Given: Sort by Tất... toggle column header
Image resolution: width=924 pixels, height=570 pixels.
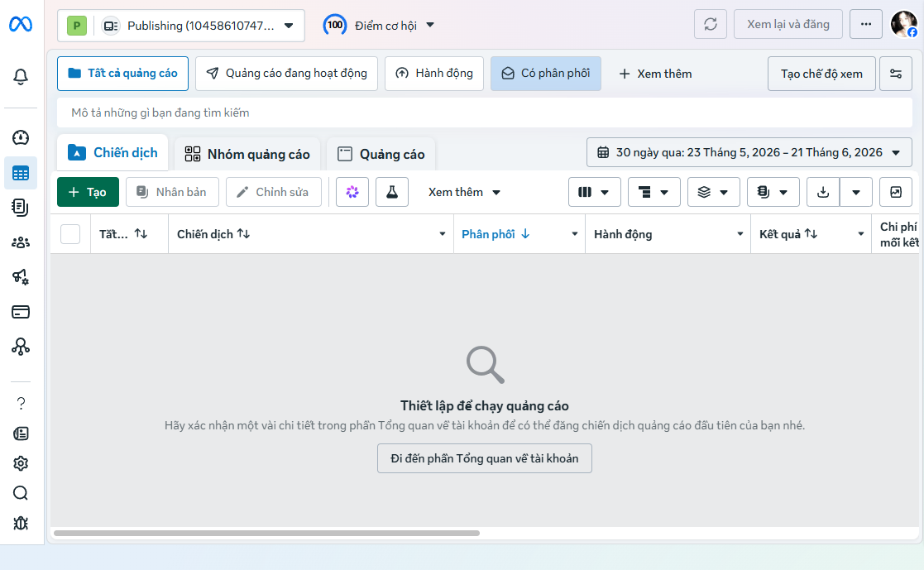Looking at the screenshot, I should click(x=123, y=234).
